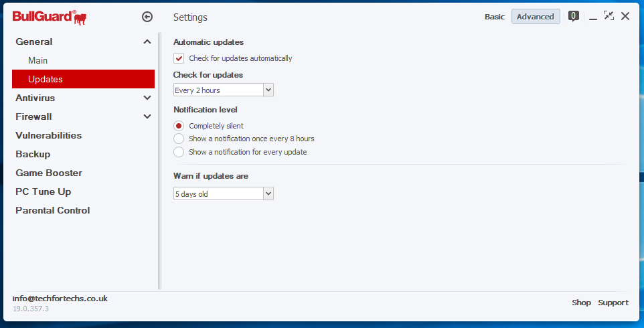The width and height of the screenshot is (644, 328).
Task: Open the Support link
Action: 613,303
